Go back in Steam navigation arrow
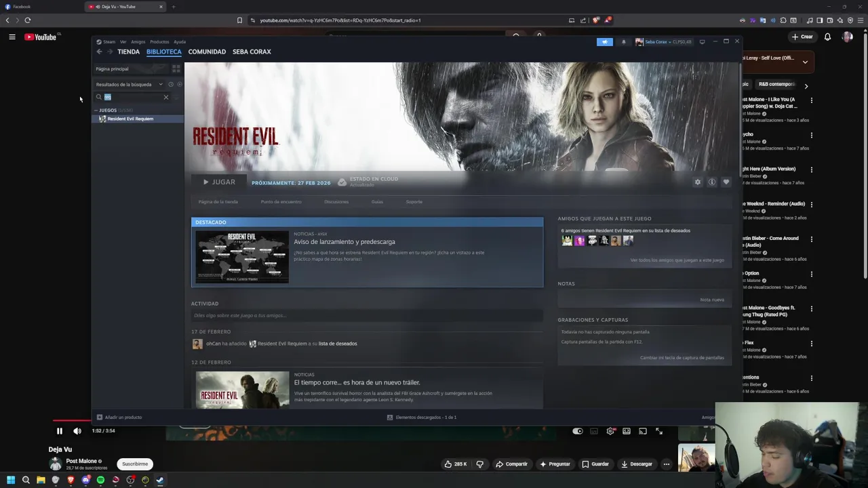The height and width of the screenshot is (488, 868). (99, 52)
